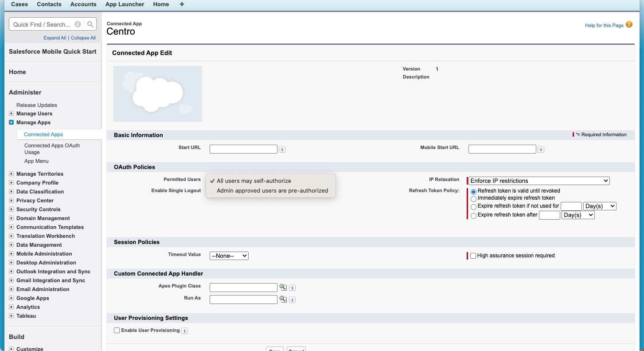
Task: Open the Accounts tab
Action: [83, 4]
